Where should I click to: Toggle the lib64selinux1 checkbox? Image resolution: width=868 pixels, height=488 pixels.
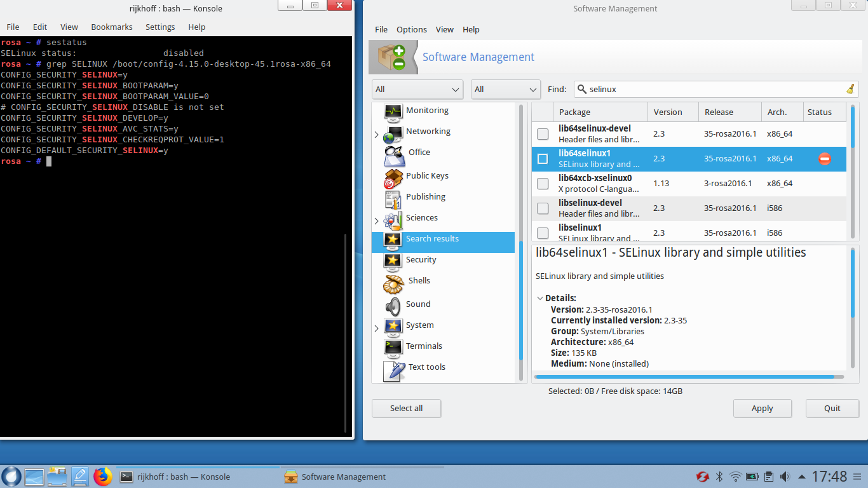coord(543,159)
